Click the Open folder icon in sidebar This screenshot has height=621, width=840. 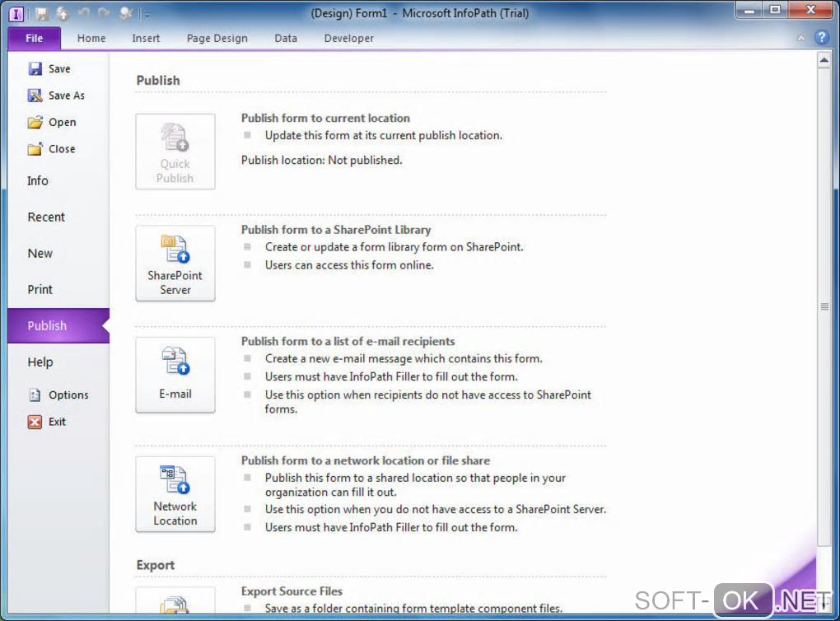35,122
